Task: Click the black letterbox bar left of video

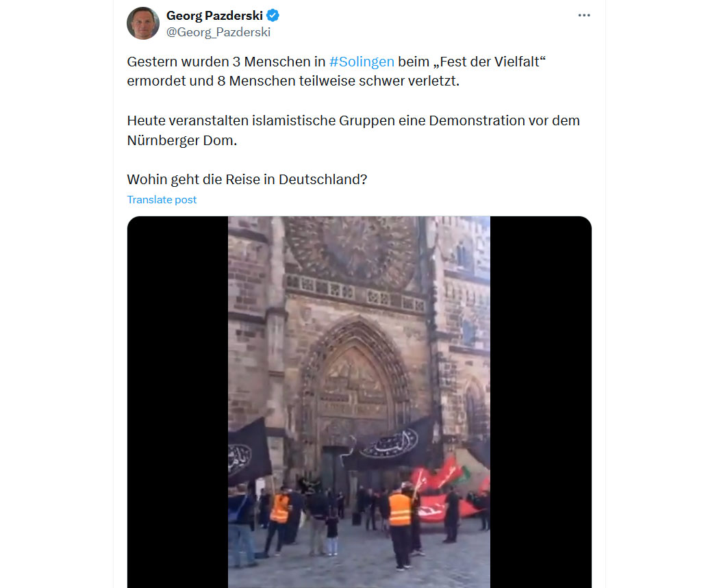Action: pyautogui.click(x=178, y=402)
